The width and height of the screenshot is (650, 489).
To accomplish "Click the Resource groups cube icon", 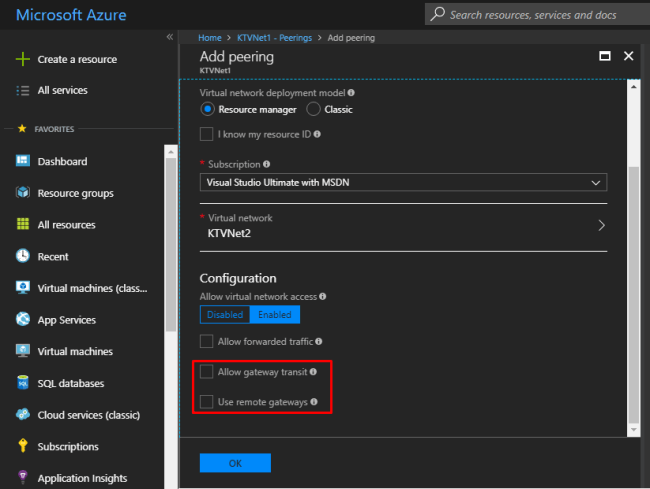I will (x=23, y=193).
